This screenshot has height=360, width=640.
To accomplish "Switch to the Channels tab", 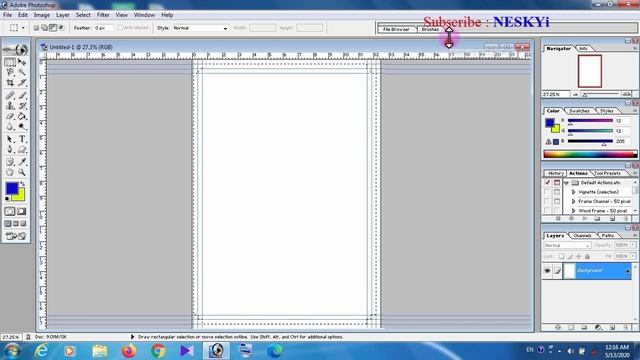I will coord(582,236).
